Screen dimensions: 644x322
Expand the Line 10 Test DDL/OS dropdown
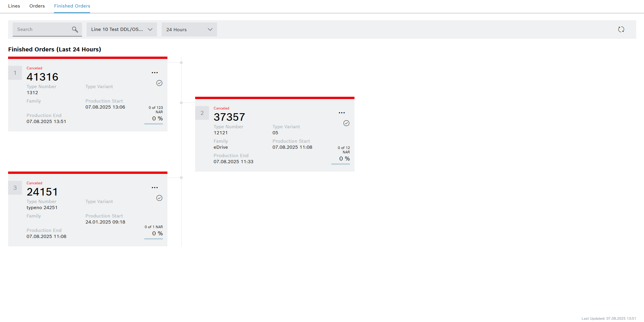[x=122, y=29]
